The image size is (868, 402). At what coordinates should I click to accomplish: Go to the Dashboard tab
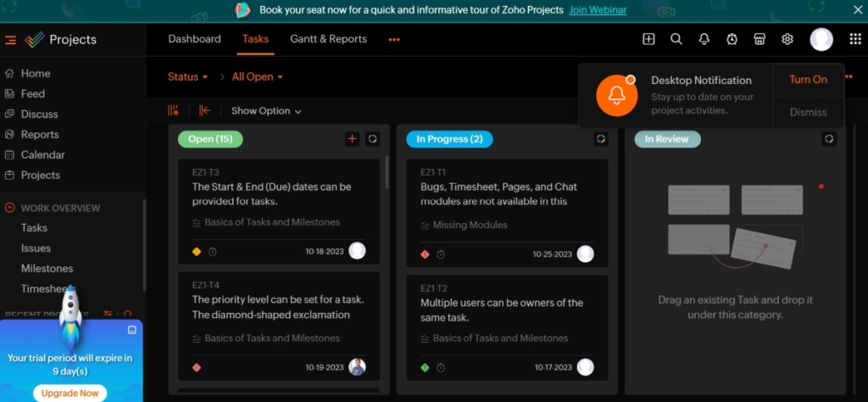[194, 39]
